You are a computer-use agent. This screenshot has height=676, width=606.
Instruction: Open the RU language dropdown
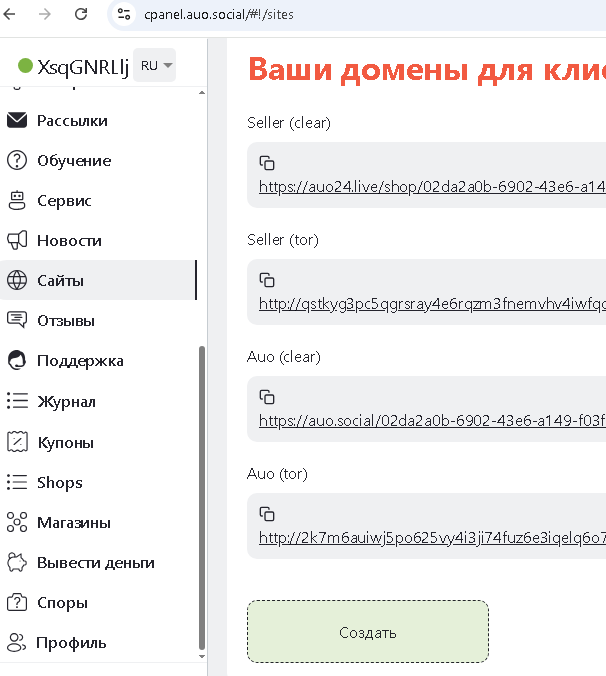click(x=154, y=66)
